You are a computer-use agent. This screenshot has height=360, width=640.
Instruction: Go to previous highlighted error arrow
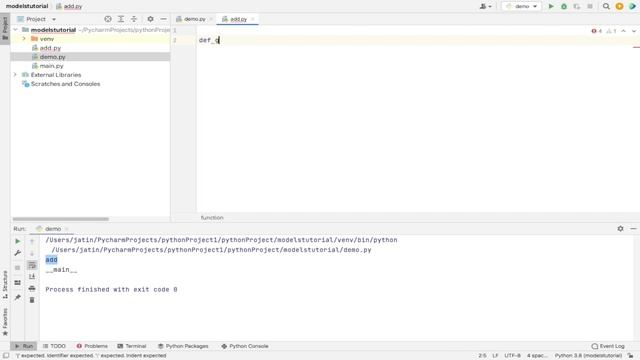coord(623,31)
